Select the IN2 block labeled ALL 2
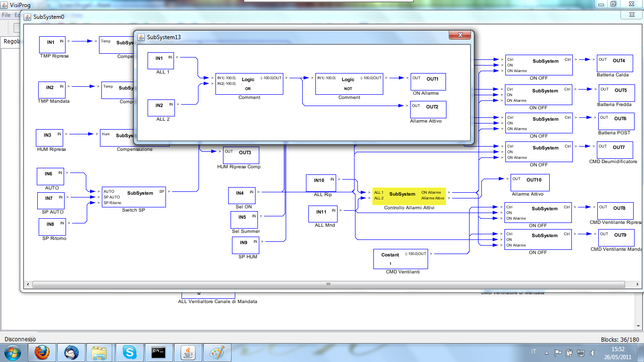This screenshot has height=362, width=644. pos(161,108)
